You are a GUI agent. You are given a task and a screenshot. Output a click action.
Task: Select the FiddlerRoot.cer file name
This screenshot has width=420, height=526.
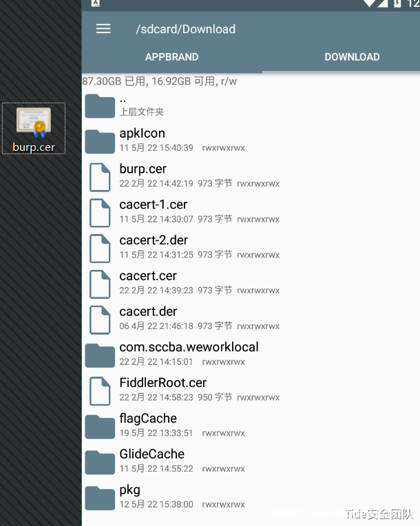(x=163, y=383)
